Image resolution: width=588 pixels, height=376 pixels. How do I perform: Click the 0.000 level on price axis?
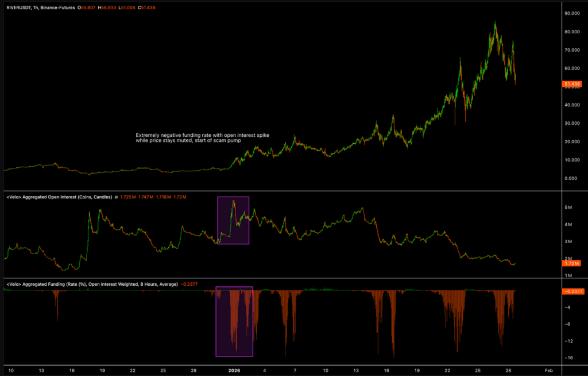coord(572,178)
